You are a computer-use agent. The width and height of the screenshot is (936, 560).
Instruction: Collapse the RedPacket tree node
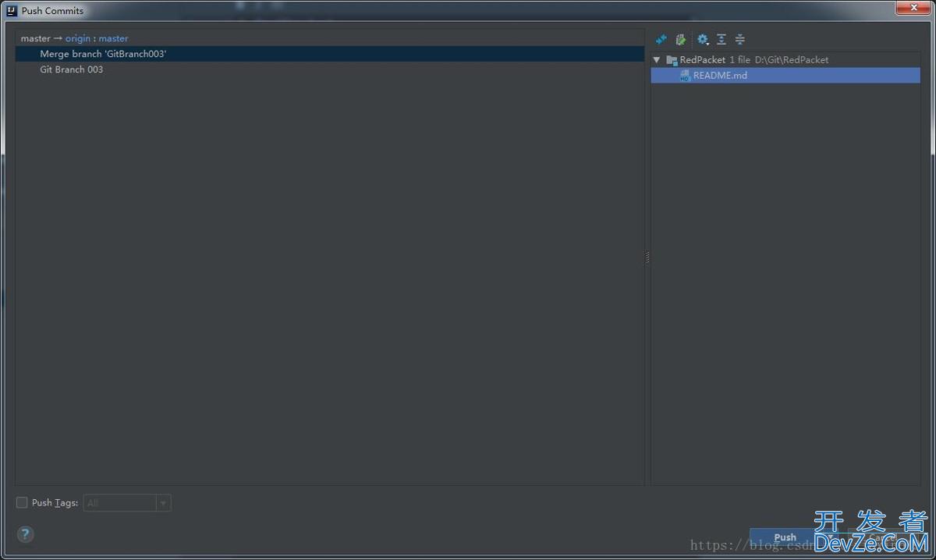[657, 60]
